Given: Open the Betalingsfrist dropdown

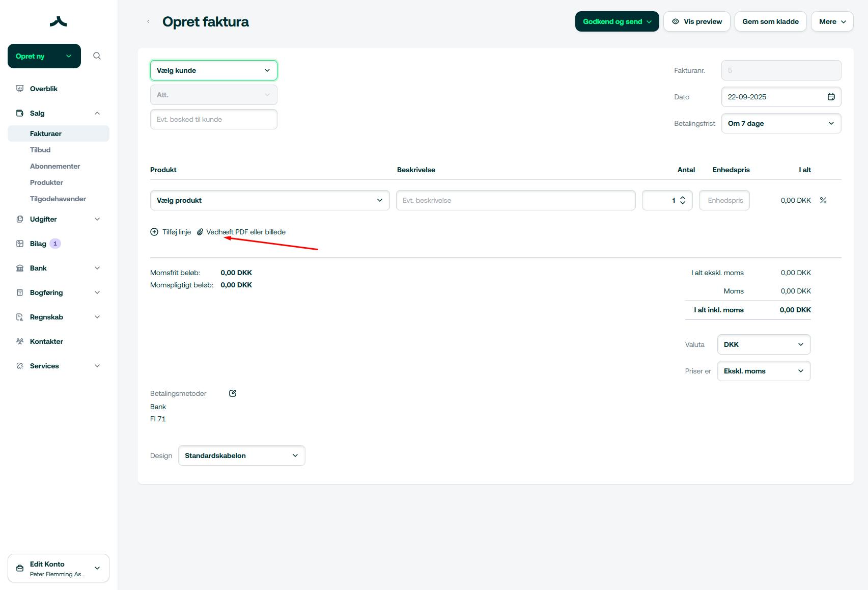Looking at the screenshot, I should [x=781, y=123].
